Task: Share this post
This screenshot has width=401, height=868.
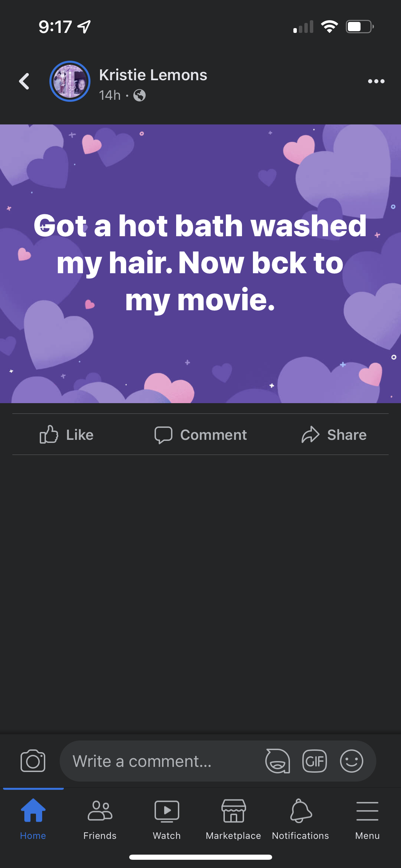Action: 334,434
